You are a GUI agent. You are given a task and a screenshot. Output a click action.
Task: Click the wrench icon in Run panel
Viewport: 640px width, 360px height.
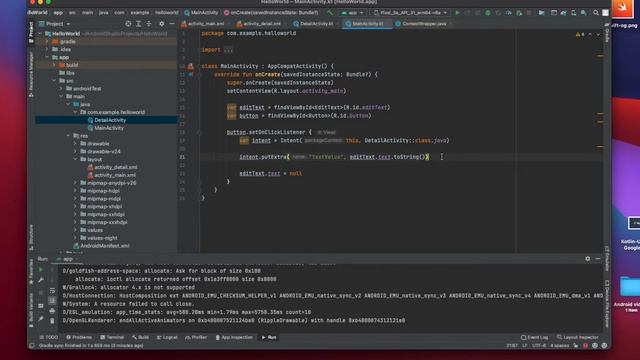41,280
